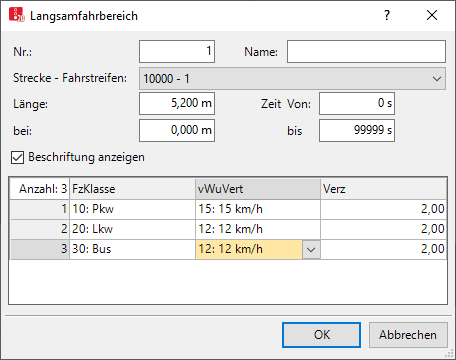The height and width of the screenshot is (360, 456).
Task: Focus the Name text field
Action: click(x=366, y=52)
